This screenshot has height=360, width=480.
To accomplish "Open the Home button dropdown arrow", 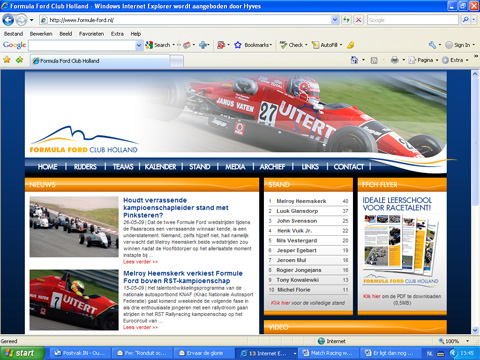I will point(363,60).
